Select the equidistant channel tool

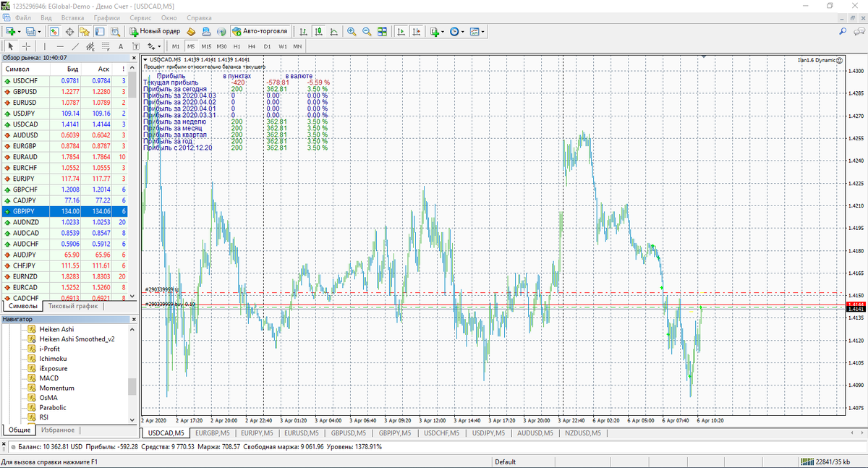point(90,46)
